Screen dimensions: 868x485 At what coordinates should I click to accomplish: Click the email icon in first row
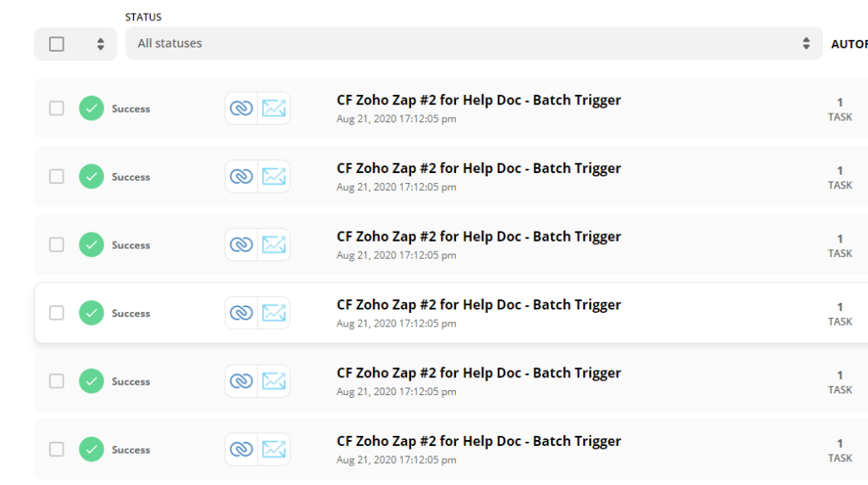(x=274, y=108)
